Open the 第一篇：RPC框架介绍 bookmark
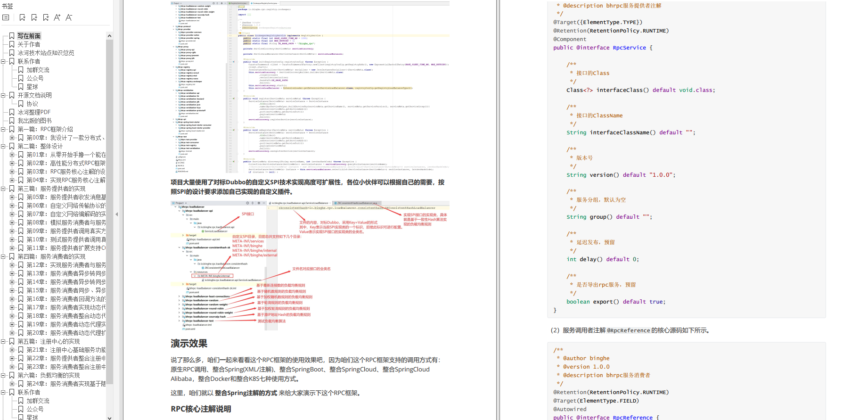The width and height of the screenshot is (868, 420). pyautogui.click(x=45, y=129)
